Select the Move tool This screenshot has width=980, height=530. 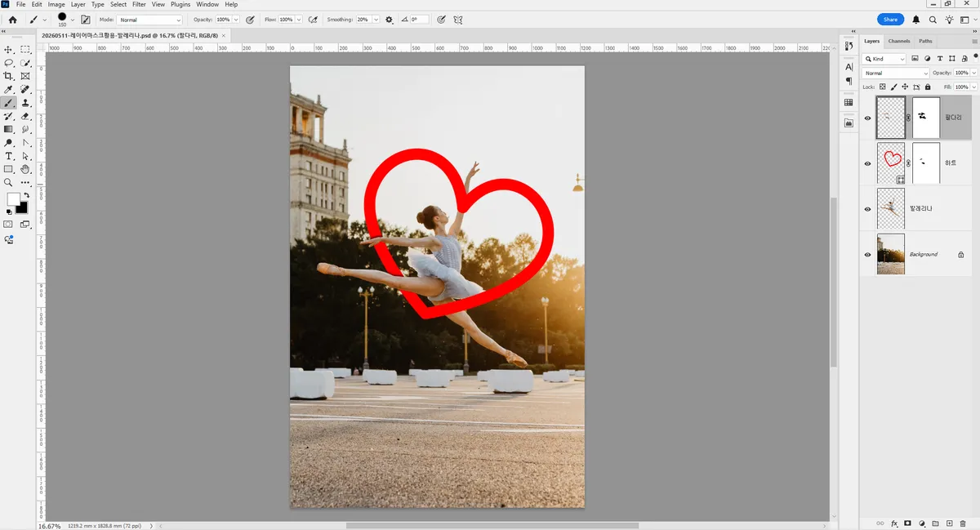tap(9, 50)
